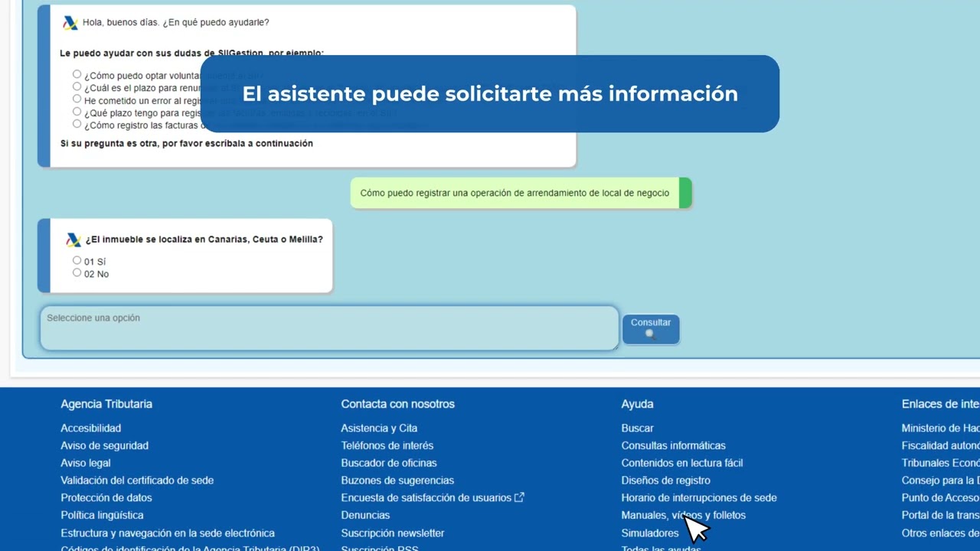The image size is (980, 551).
Task: Click the 'Contacta con nosotros' footer heading
Action: point(398,404)
